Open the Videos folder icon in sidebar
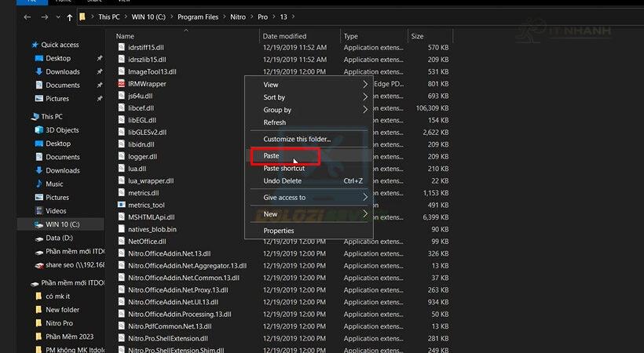Viewport: 644px width, 353px height. point(38,210)
